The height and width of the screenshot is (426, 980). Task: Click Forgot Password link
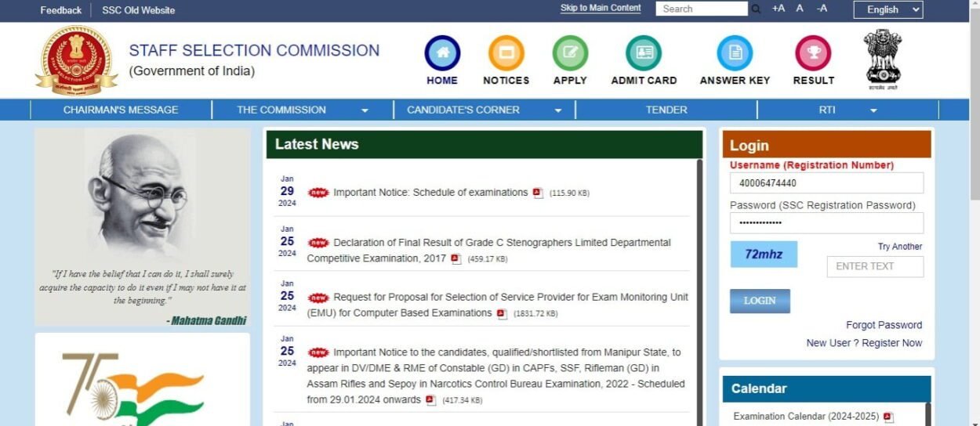884,325
